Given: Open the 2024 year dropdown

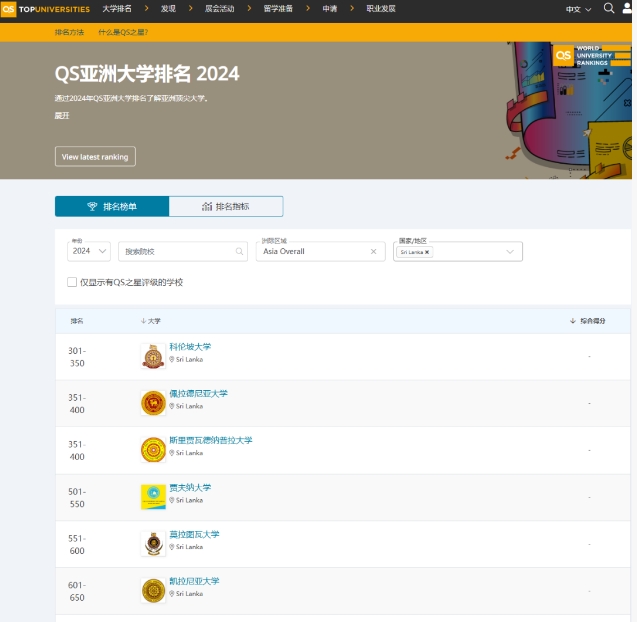Looking at the screenshot, I should (89, 251).
